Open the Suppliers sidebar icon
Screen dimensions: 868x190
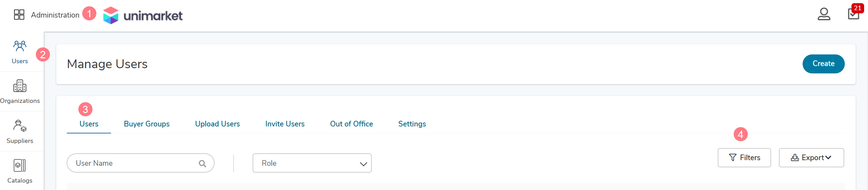click(x=20, y=132)
